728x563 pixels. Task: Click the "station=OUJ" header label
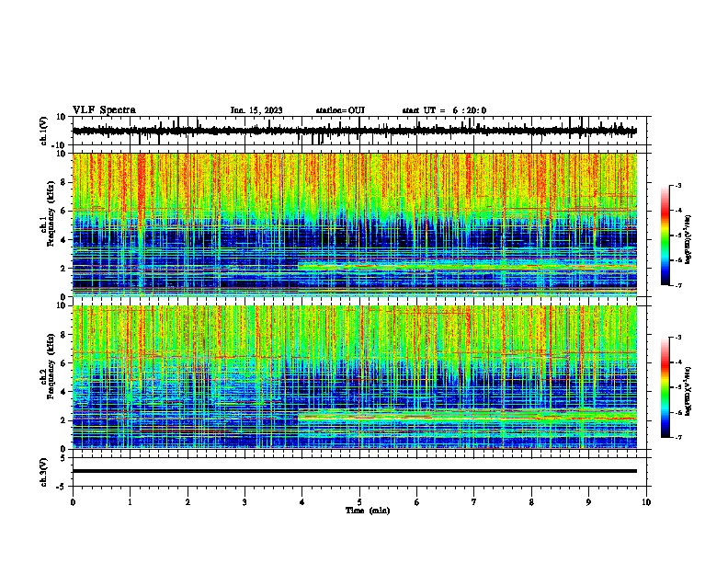[x=340, y=110]
